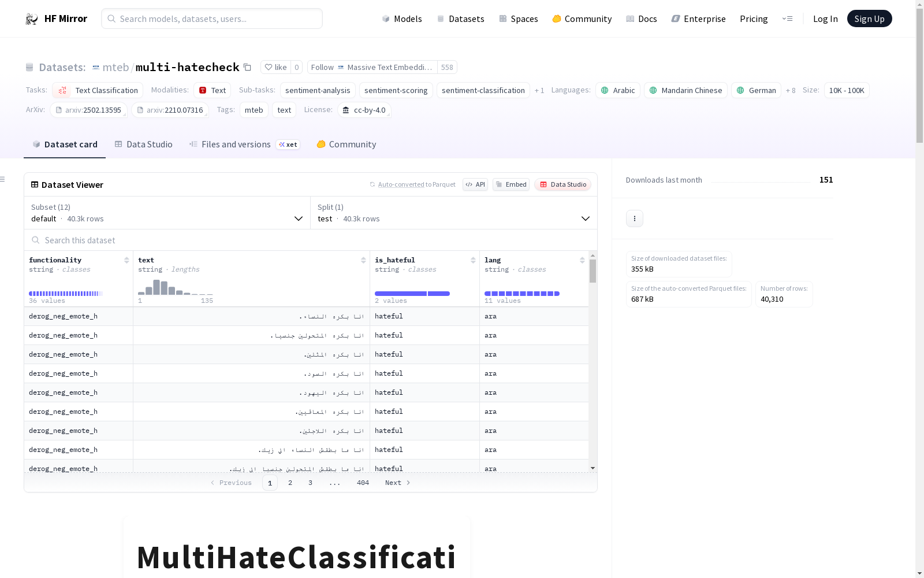Image resolution: width=924 pixels, height=578 pixels.
Task: Like the multi-hatecheck dataset
Action: pyautogui.click(x=275, y=67)
